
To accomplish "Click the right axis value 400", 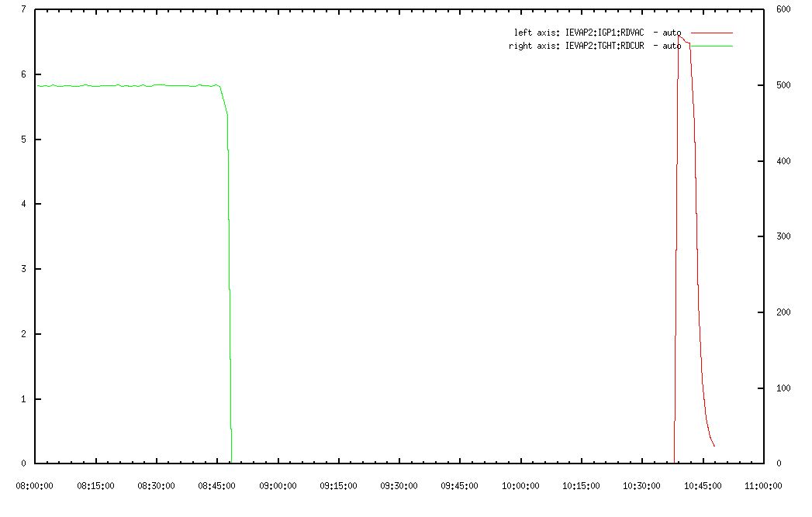I will coord(783,161).
